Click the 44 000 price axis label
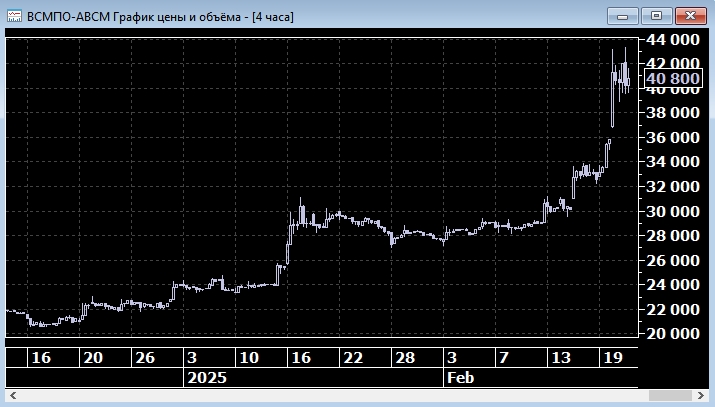The image size is (715, 407). click(672, 40)
